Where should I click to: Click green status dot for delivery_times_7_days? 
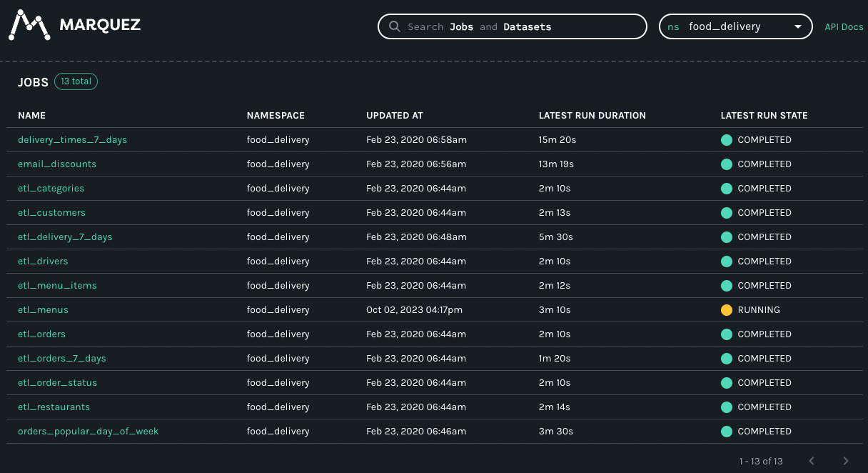(727, 140)
